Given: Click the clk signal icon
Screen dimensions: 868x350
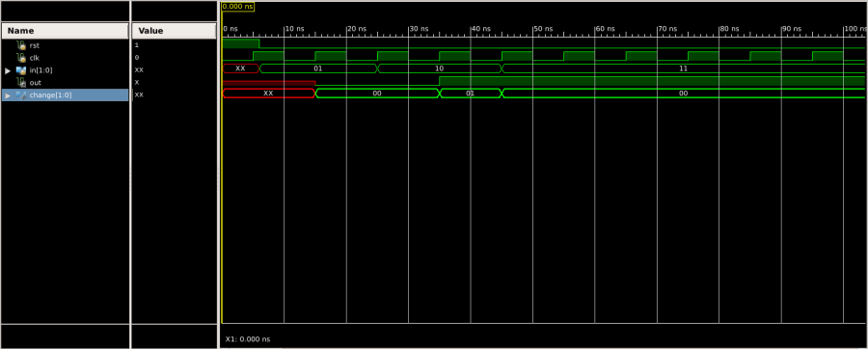Looking at the screenshot, I should (21, 58).
